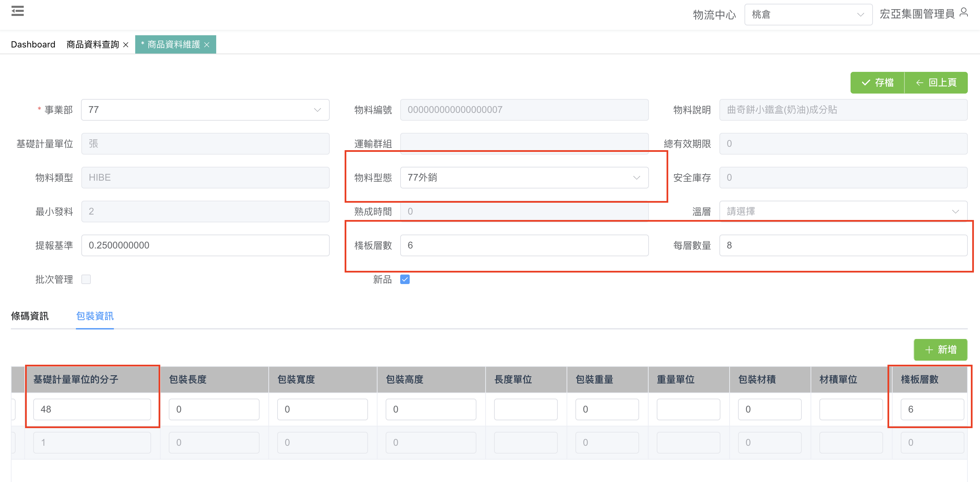Viewport: 980px width, 482px height.
Task: Click the 新增 add button
Action: pyautogui.click(x=940, y=349)
